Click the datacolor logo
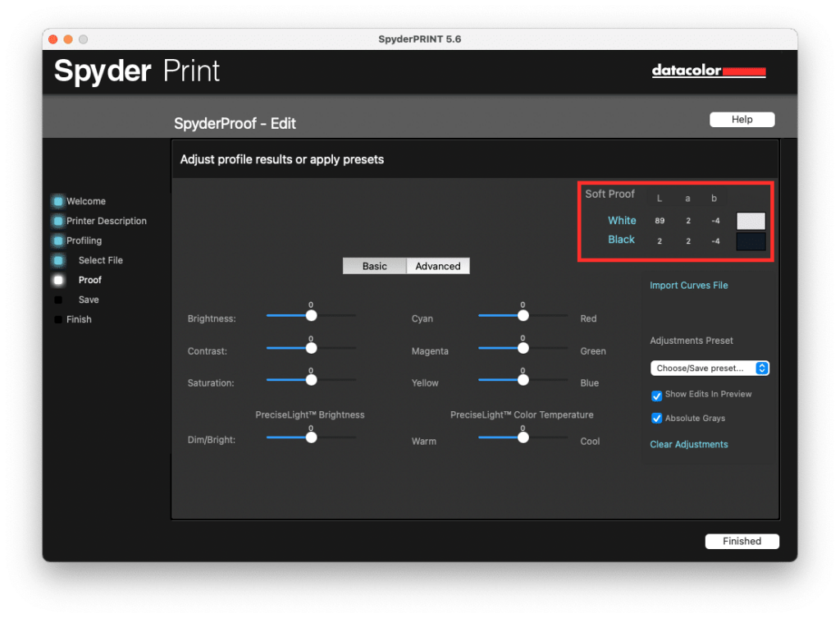 708,71
